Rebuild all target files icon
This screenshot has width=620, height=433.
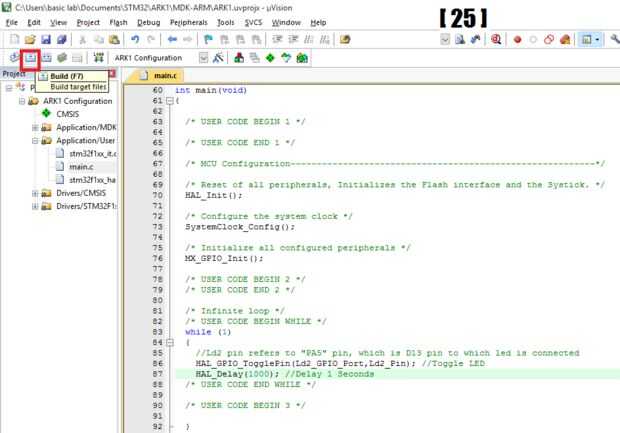(x=47, y=58)
